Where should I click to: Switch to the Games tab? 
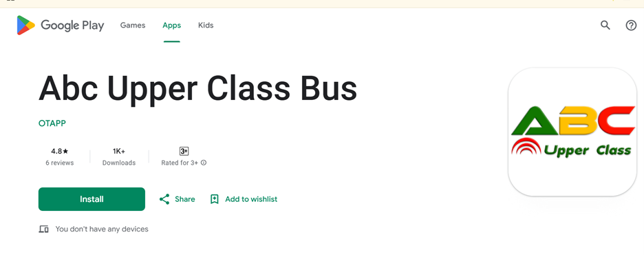pyautogui.click(x=133, y=25)
